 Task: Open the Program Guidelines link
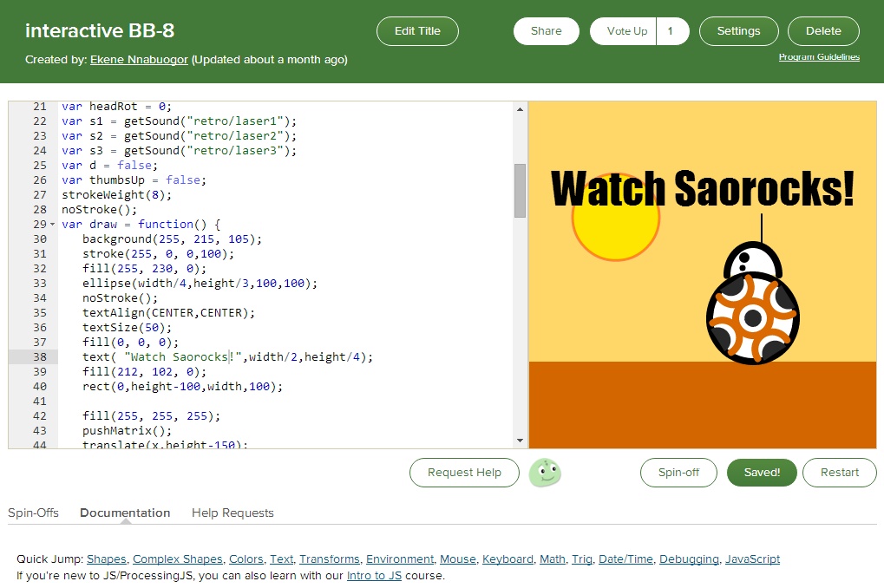(x=819, y=57)
